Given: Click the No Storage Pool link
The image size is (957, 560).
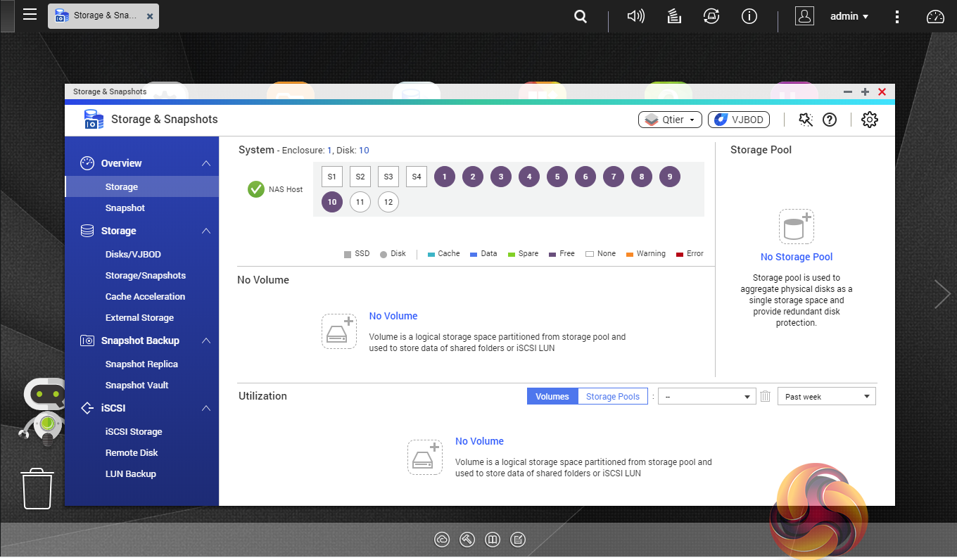Looking at the screenshot, I should tap(797, 257).
